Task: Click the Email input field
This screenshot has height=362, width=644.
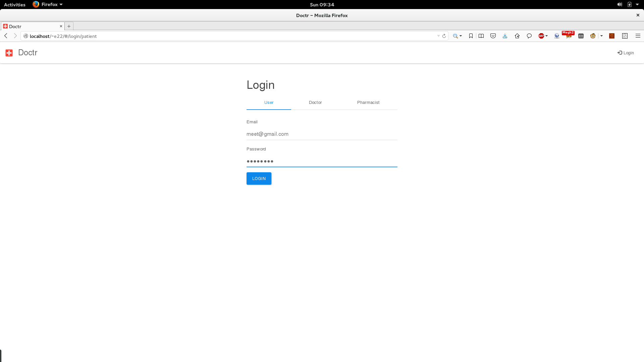Action: point(322,134)
